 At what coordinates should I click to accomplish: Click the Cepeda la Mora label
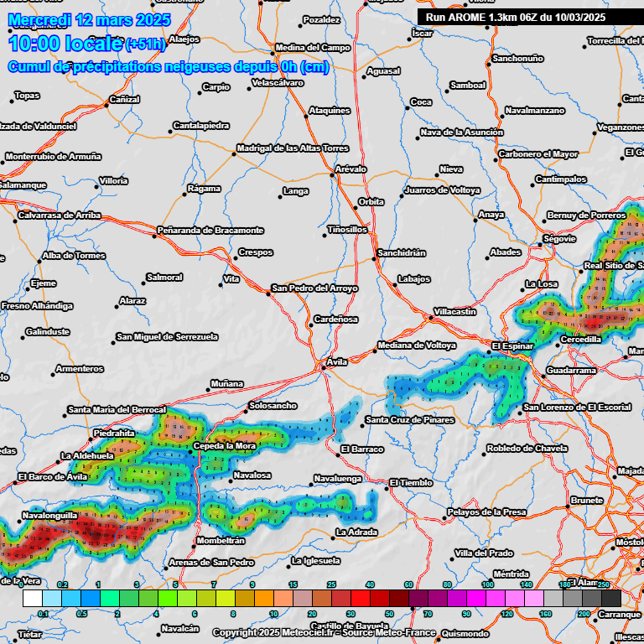click(x=224, y=445)
